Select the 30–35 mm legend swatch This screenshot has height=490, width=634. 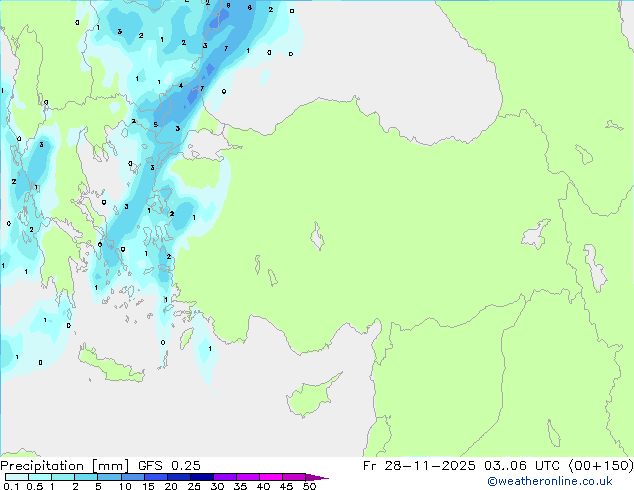[225, 477]
